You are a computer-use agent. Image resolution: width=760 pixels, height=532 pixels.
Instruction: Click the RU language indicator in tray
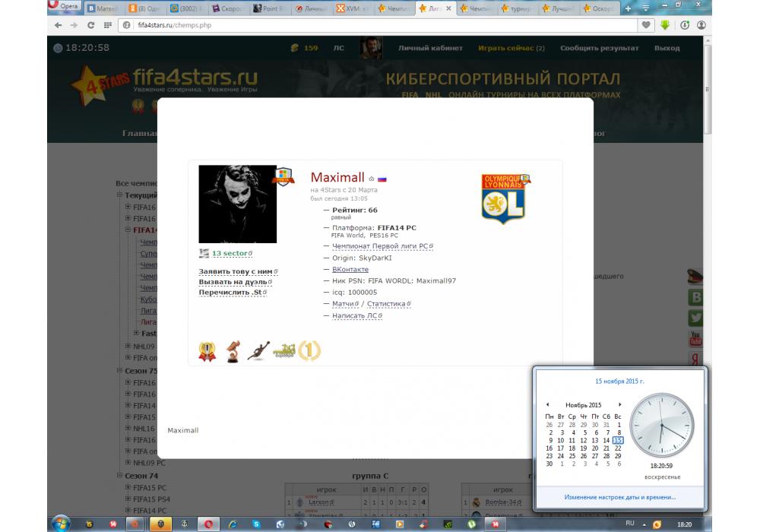pyautogui.click(x=630, y=524)
